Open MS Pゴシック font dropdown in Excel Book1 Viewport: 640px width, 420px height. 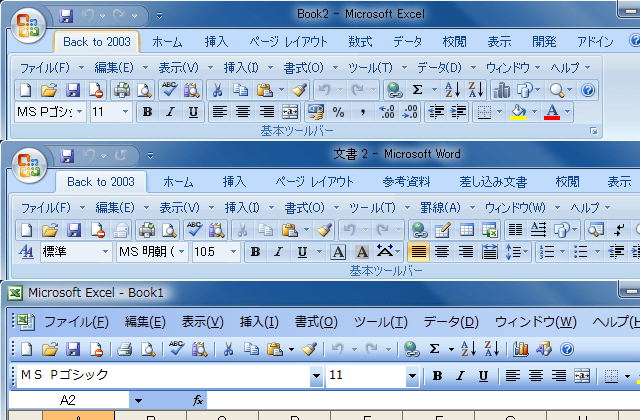click(x=316, y=376)
